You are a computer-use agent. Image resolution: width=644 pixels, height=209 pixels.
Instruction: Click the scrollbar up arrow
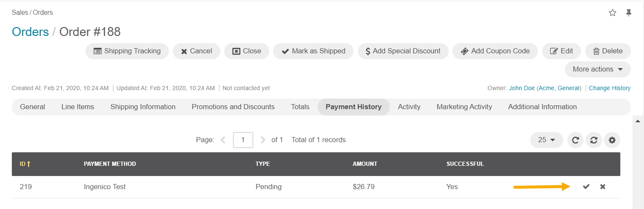[x=638, y=121]
